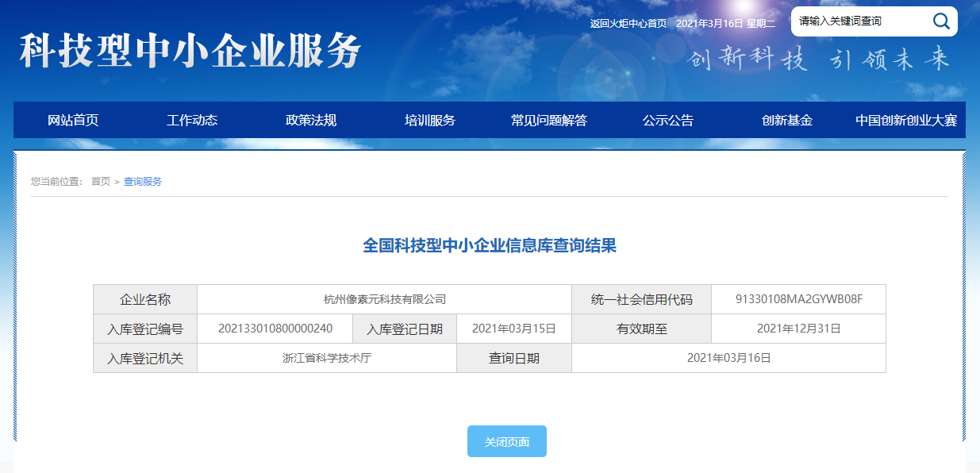Open the 培训服务 menu item
Image resolution: width=980 pixels, height=473 pixels.
tap(430, 121)
